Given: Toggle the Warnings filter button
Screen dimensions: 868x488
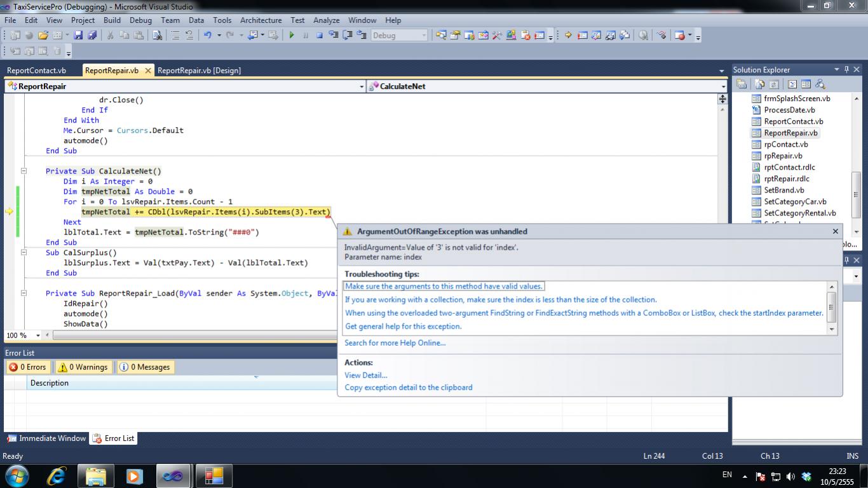Looking at the screenshot, I should coord(83,367).
